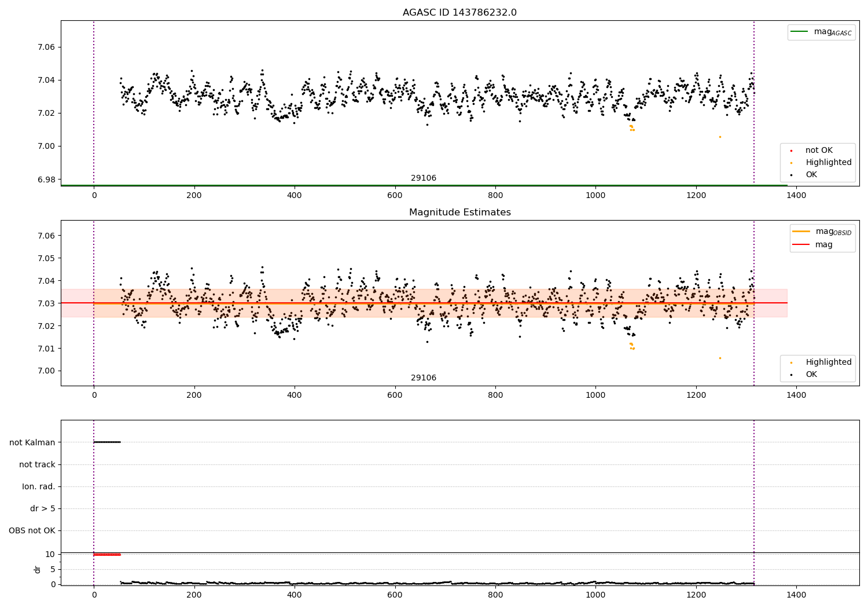Click 'OK' in the top plot's lower legend
This screenshot has width=868, height=608.
[811, 175]
